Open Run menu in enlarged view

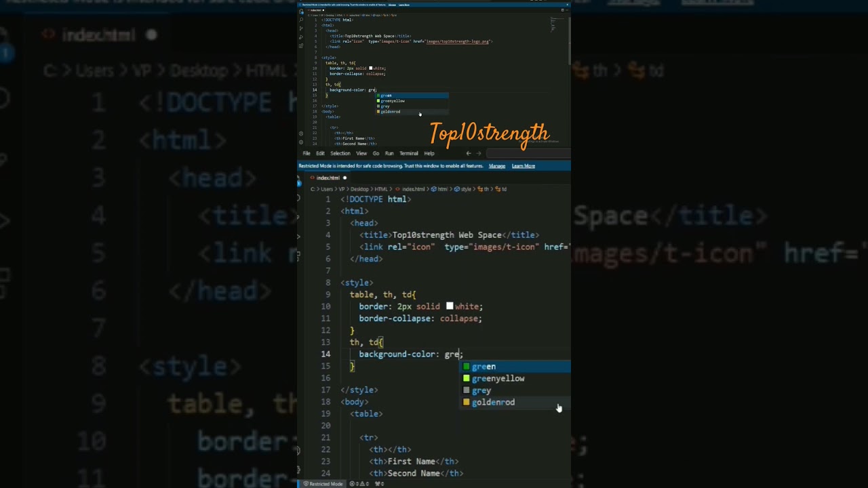tap(389, 153)
